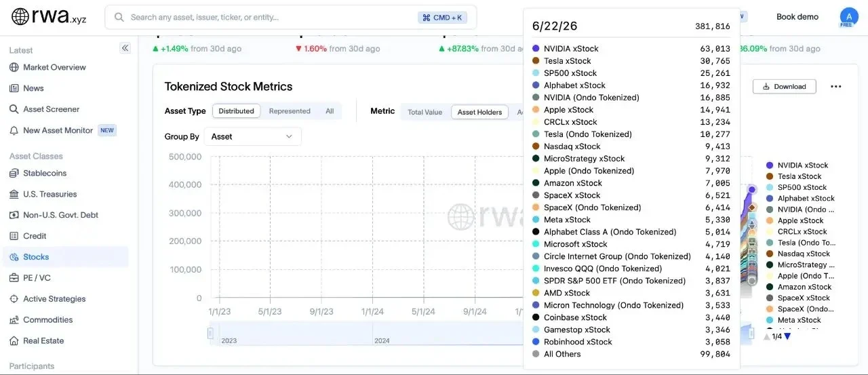Click the Credit icon in sidebar
Image resolution: width=868 pixels, height=375 pixels.
click(x=14, y=236)
